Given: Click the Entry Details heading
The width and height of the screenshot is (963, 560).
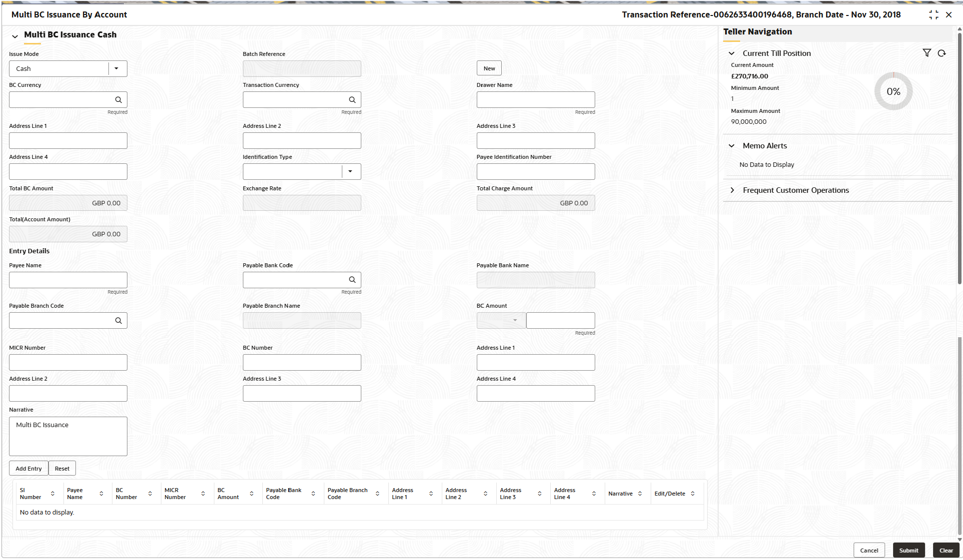Looking at the screenshot, I should pyautogui.click(x=29, y=251).
